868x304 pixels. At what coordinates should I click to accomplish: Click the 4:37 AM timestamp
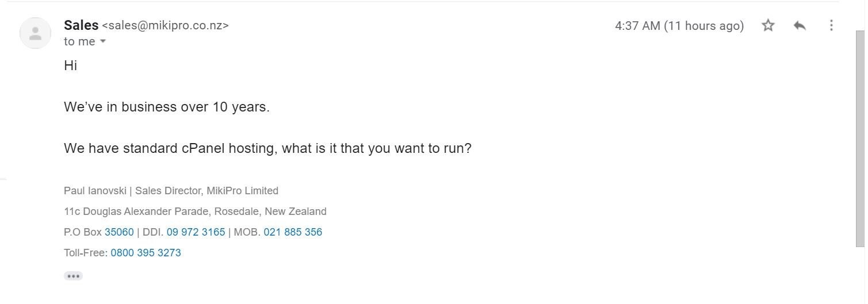point(679,26)
